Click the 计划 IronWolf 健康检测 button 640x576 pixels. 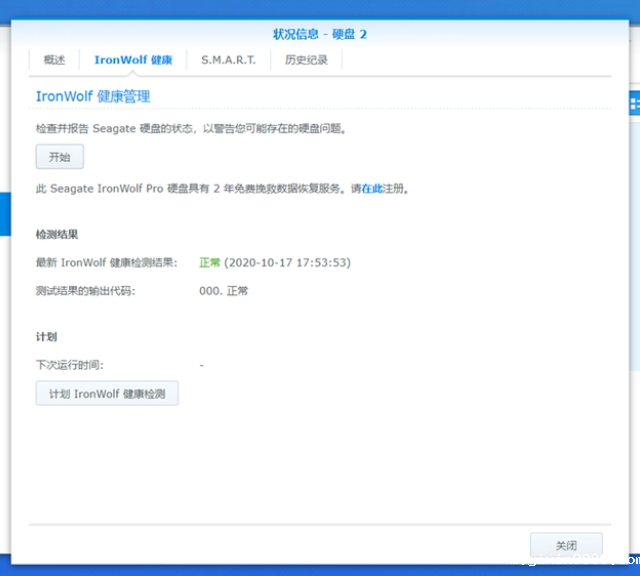pos(107,394)
